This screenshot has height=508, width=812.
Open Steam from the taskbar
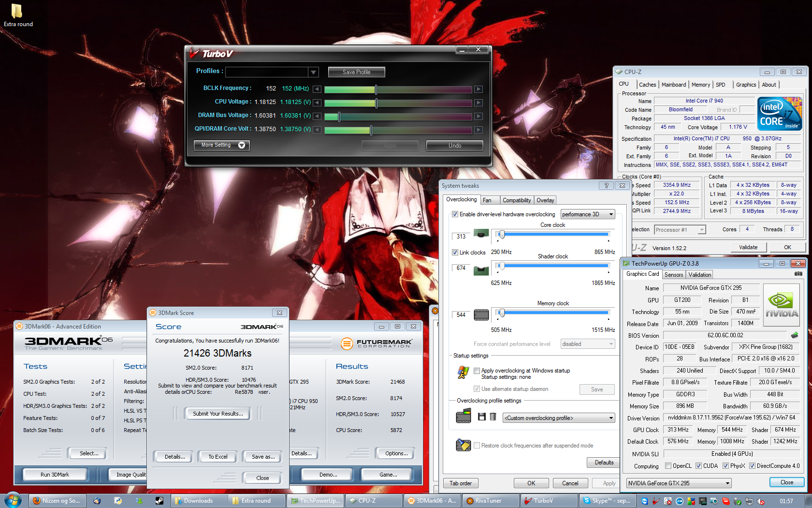(159, 501)
